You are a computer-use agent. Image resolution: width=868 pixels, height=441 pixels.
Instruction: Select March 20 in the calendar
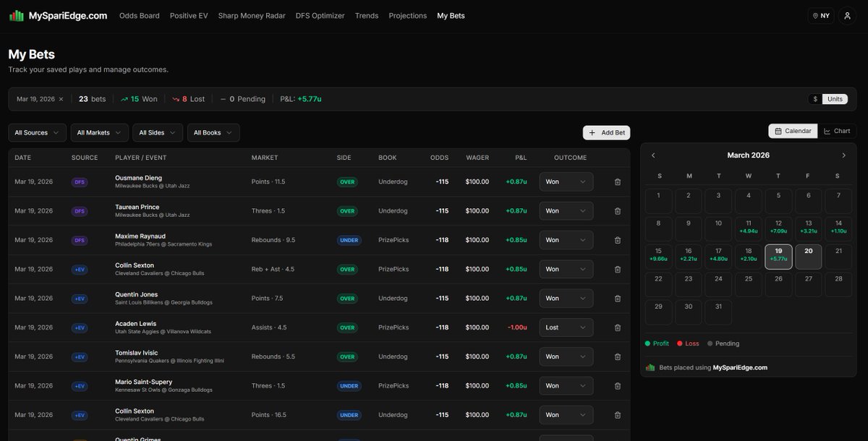809,257
